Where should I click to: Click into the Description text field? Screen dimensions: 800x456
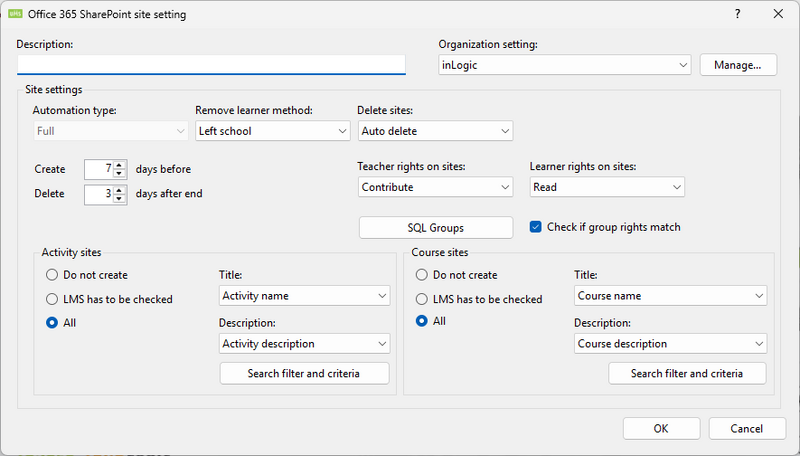pyautogui.click(x=211, y=65)
